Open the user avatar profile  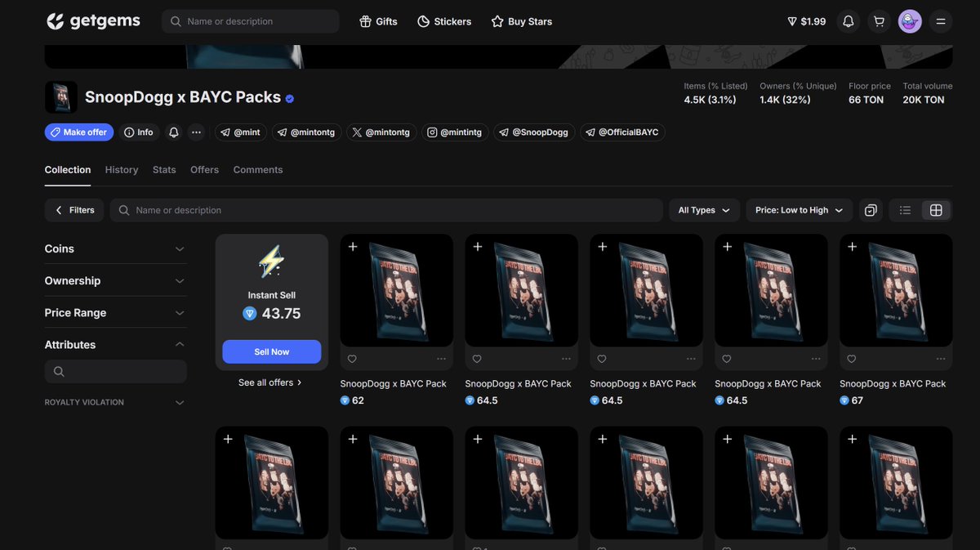coord(910,21)
